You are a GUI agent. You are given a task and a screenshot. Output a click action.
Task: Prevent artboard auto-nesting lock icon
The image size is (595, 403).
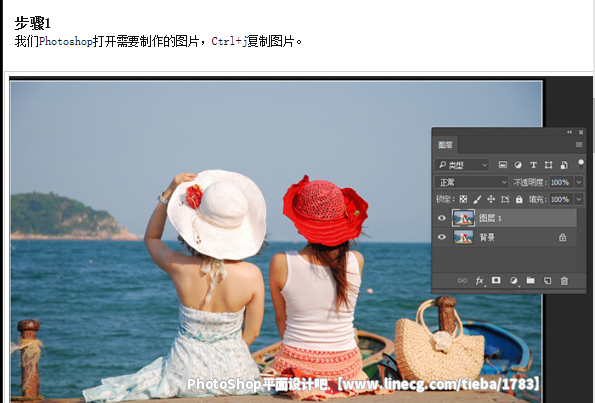click(x=505, y=199)
